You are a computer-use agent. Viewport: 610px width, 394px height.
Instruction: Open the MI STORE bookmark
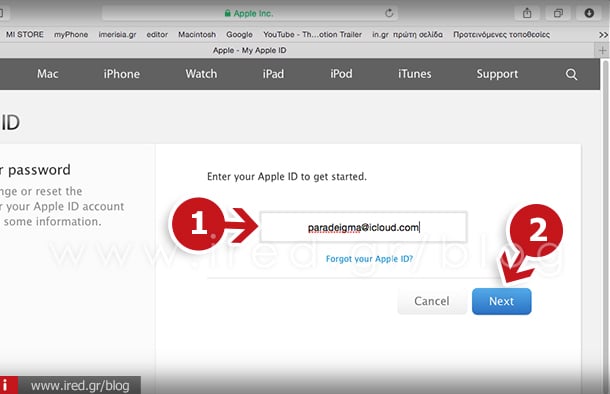[x=25, y=35]
